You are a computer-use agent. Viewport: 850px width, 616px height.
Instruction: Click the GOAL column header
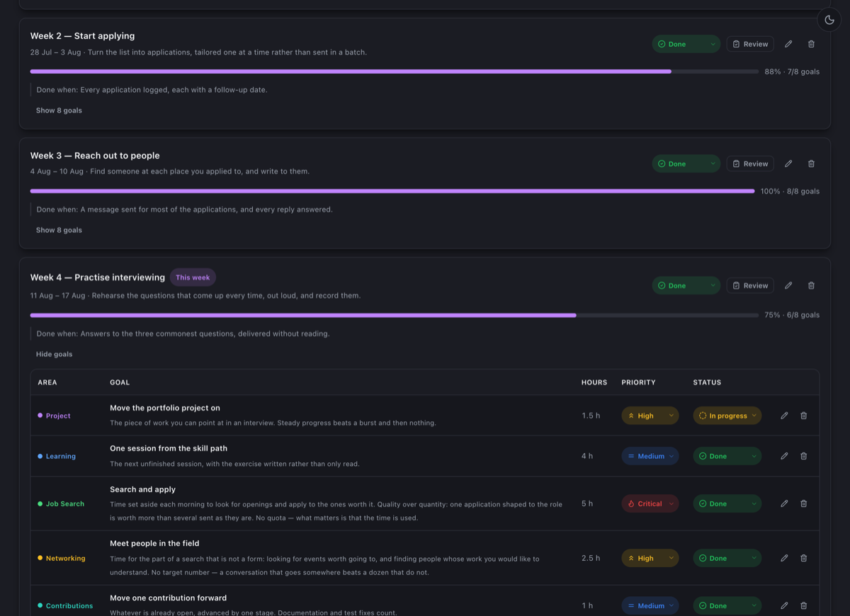point(120,382)
